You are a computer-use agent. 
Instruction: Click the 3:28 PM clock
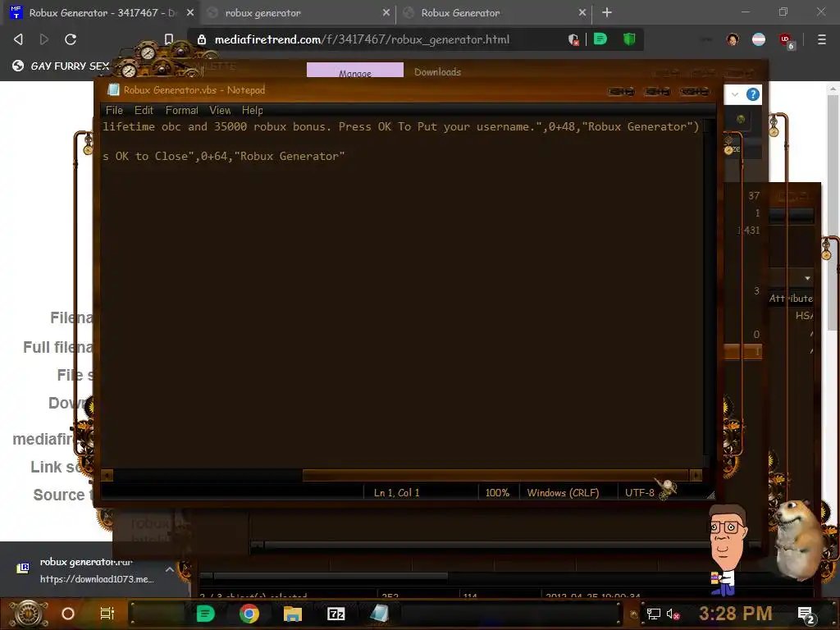click(x=736, y=614)
